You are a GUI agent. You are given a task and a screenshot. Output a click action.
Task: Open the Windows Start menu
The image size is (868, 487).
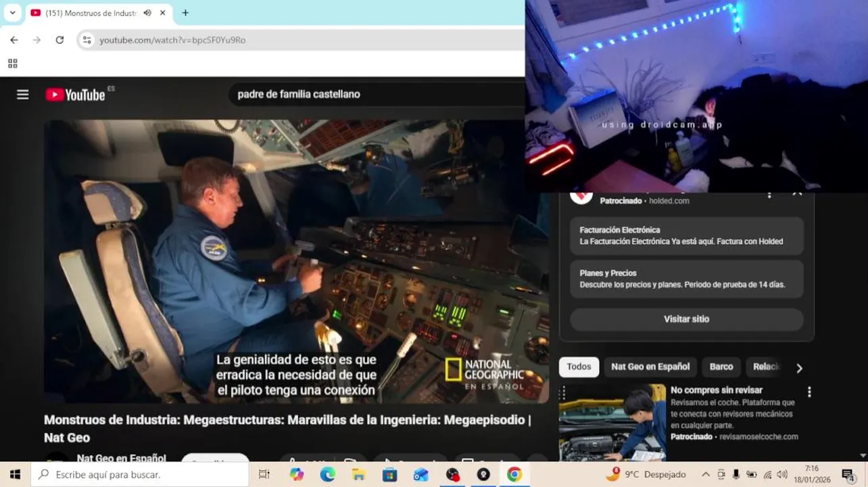pyautogui.click(x=15, y=474)
